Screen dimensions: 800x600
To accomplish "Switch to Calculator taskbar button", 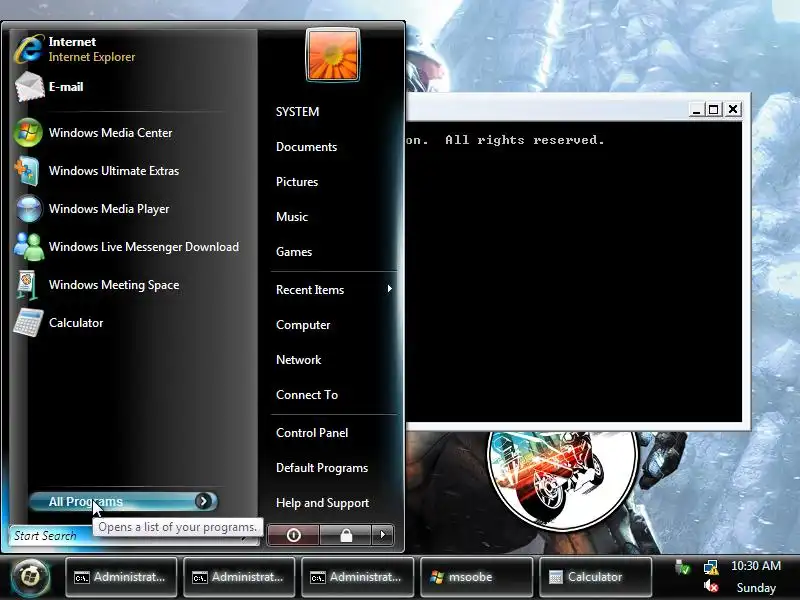I will point(595,577).
